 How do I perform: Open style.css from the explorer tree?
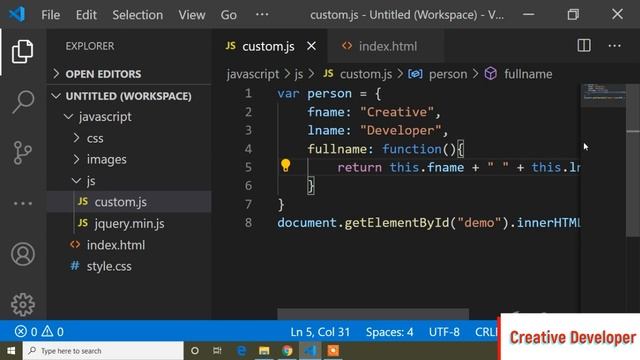(129, 266)
